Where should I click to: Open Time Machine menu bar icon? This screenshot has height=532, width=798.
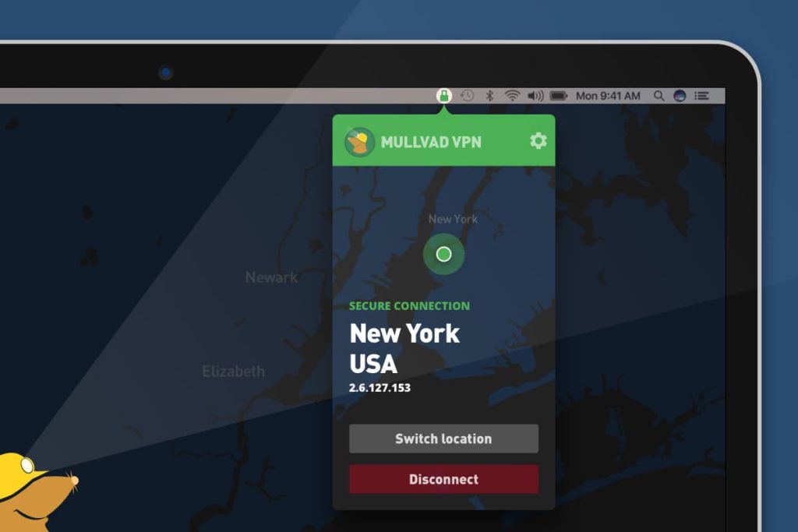point(468,96)
